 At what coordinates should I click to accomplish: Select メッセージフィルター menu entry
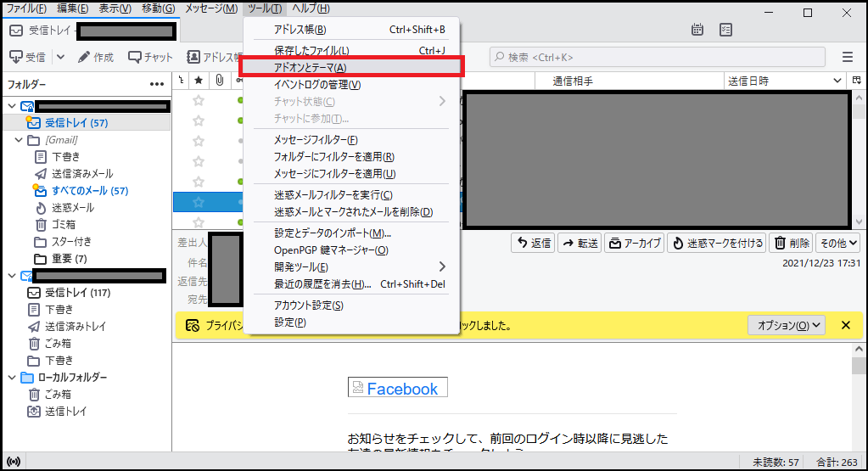tap(351, 140)
